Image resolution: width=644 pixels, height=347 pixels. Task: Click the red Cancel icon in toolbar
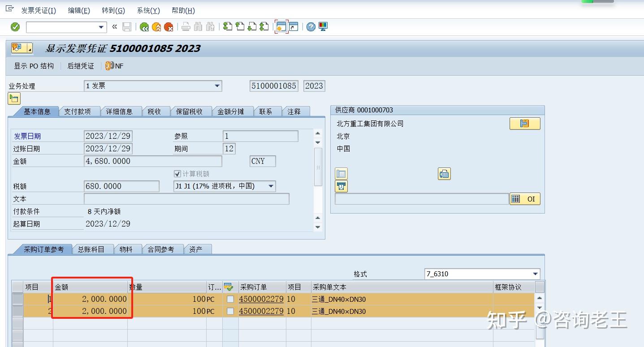click(x=169, y=27)
